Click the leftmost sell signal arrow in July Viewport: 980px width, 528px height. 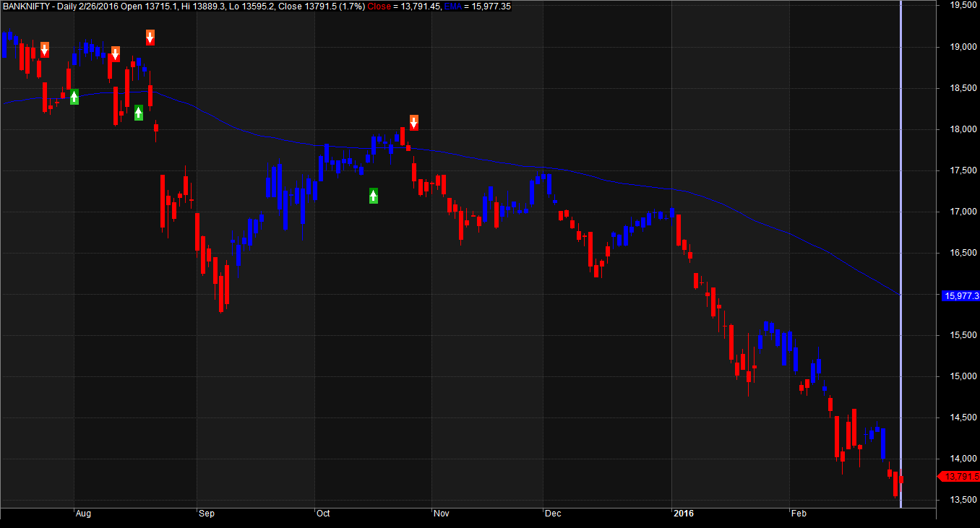click(x=45, y=50)
